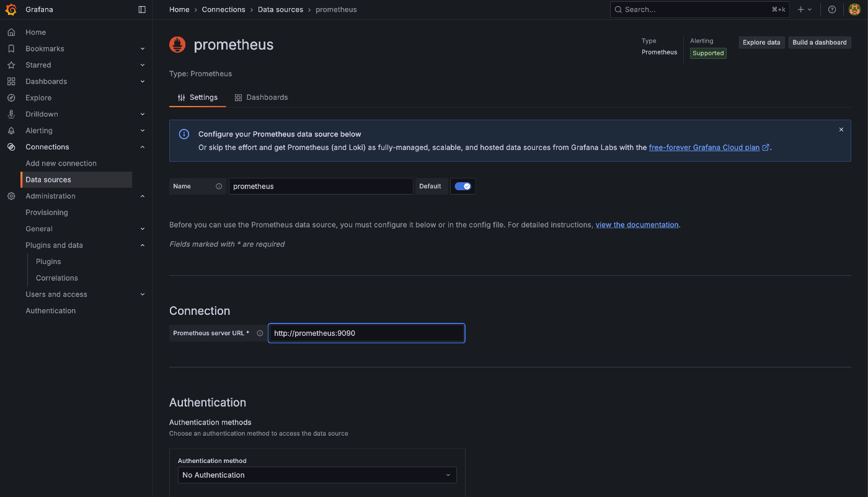Collapse the Connections section chevron

pos(143,147)
